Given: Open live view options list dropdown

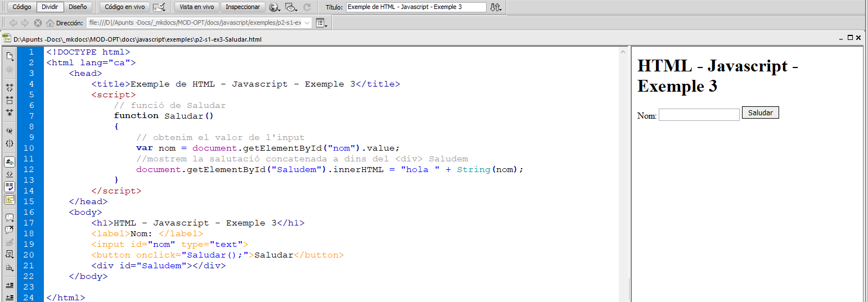Looking at the screenshot, I should click(321, 23).
